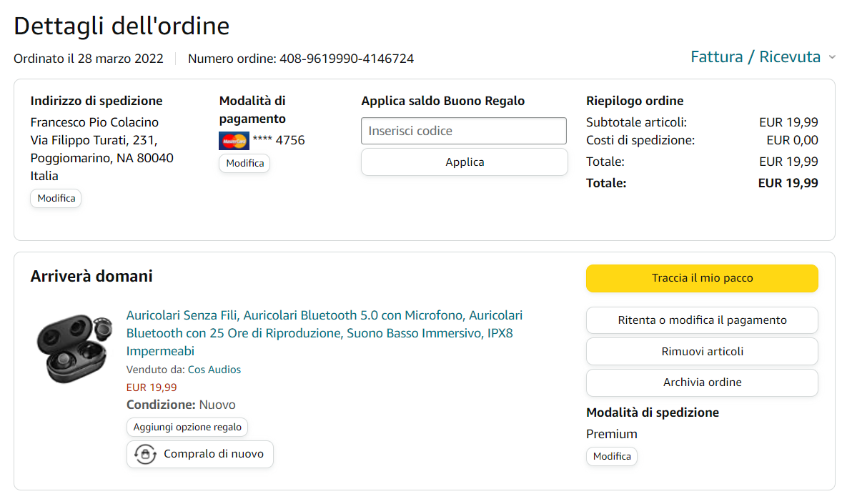Click Traccia il mio pacco

[701, 278]
